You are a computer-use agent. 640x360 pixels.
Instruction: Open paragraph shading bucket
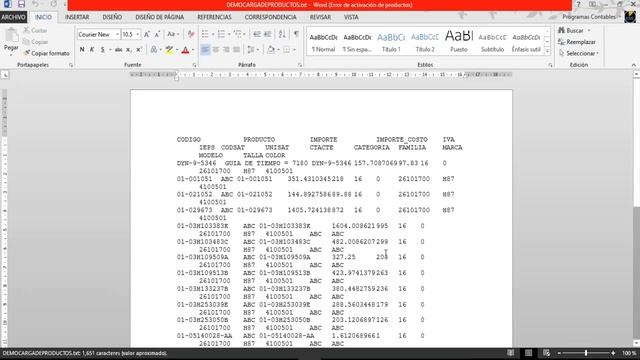(271, 50)
